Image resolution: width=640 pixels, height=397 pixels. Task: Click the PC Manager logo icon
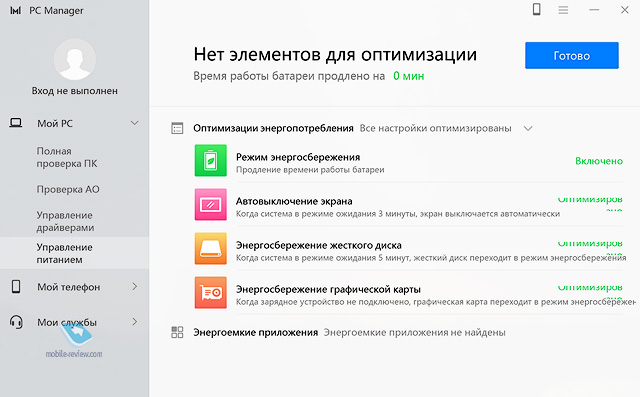coord(16,11)
